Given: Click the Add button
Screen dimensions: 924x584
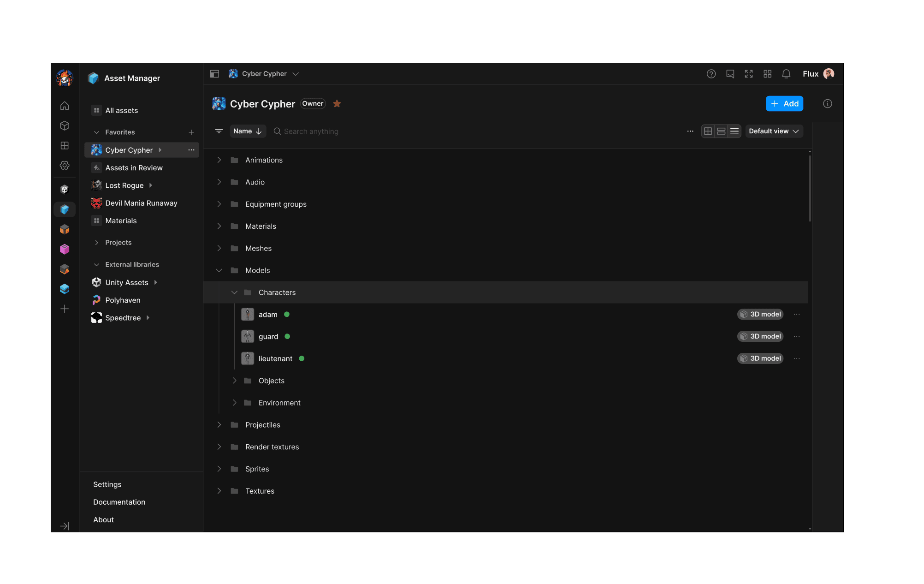Looking at the screenshot, I should pos(784,103).
